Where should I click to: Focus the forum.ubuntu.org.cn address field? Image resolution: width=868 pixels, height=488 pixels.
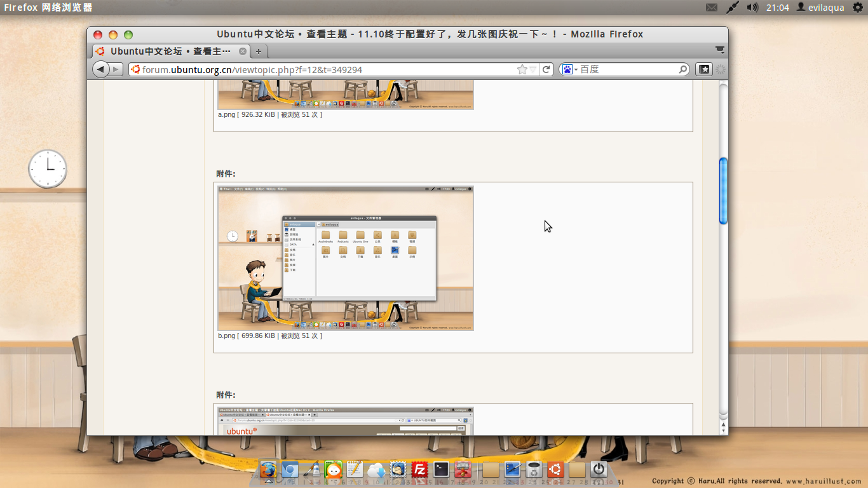coord(328,69)
